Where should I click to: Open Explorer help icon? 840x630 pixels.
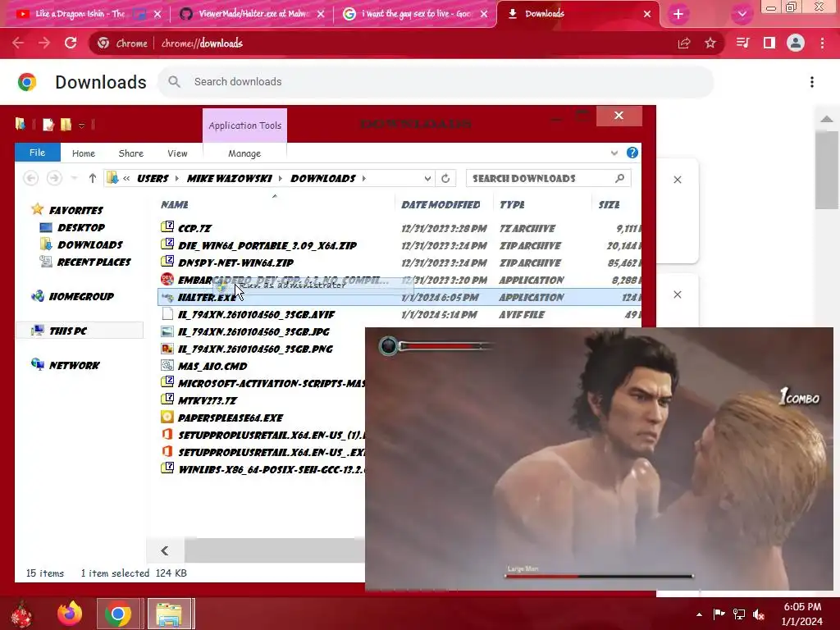point(632,153)
